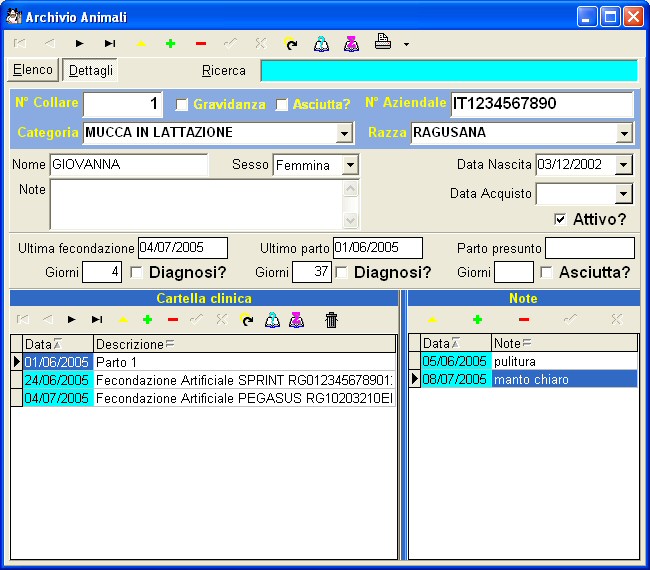This screenshot has width=650, height=570.
Task: Click Giorni field showing 37
Action: (x=312, y=272)
